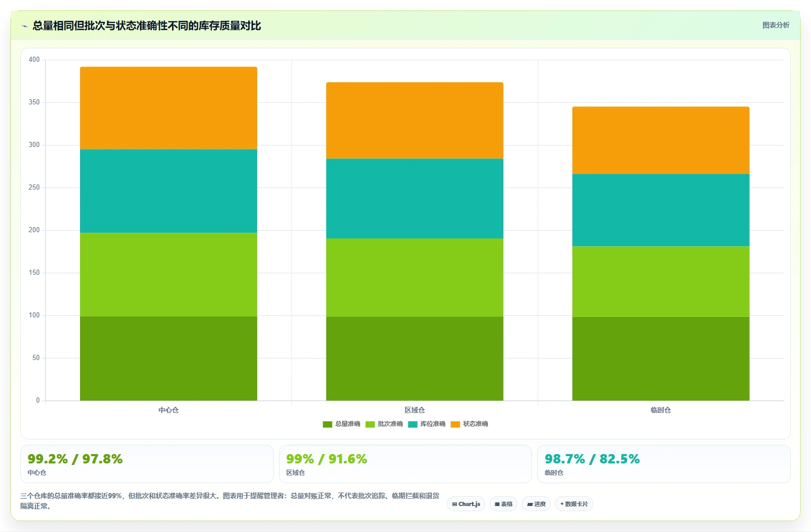Select the teal 库位准确 segment of the 临时仓 bar

tap(661, 210)
